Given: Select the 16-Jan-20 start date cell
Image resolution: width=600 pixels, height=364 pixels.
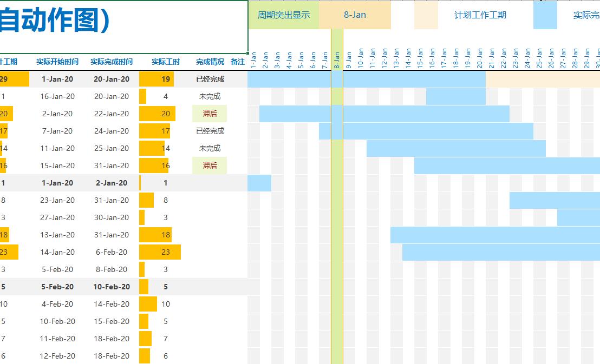Looking at the screenshot, I should pos(57,96).
